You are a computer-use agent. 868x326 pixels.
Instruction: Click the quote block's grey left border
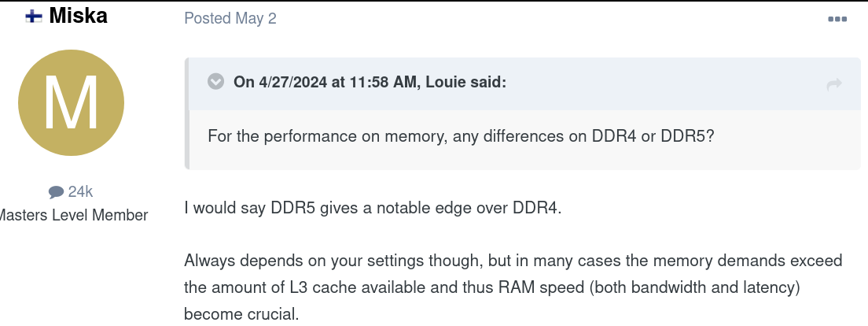tap(187, 113)
